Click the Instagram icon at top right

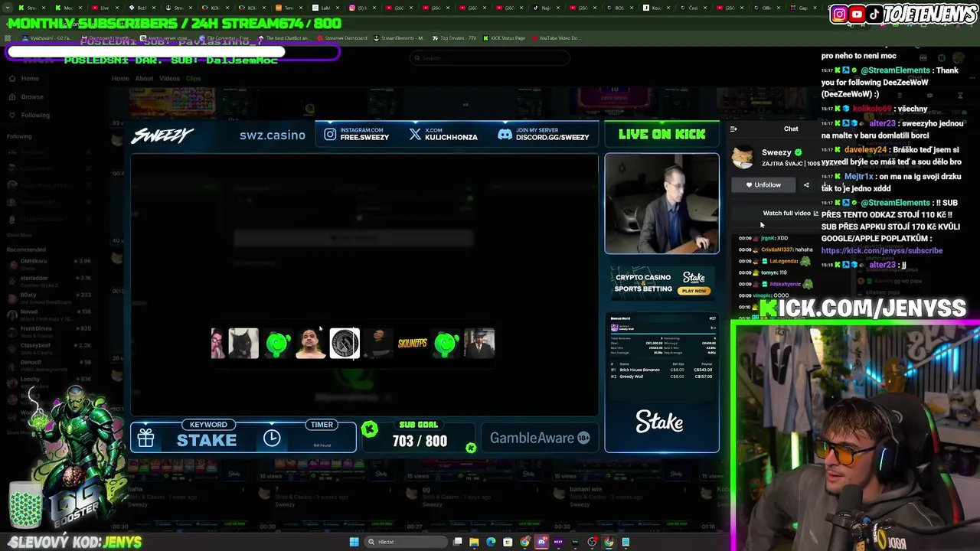(839, 14)
